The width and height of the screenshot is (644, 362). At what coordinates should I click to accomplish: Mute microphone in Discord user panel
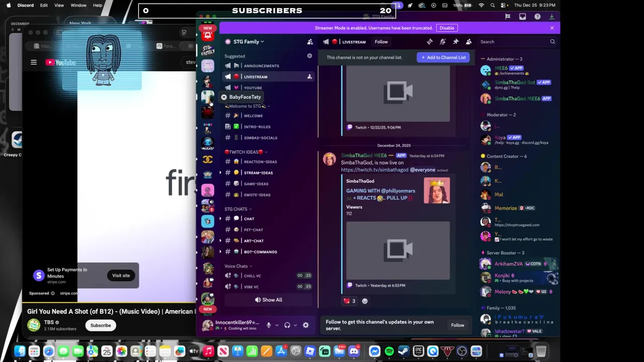[x=269, y=325]
